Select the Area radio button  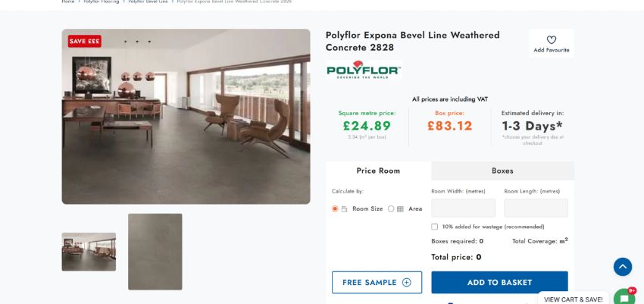(391, 208)
